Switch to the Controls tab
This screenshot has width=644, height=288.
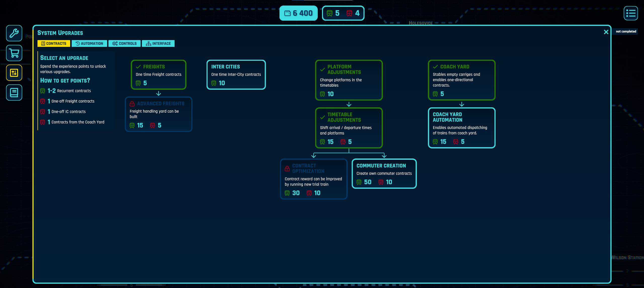[125, 44]
